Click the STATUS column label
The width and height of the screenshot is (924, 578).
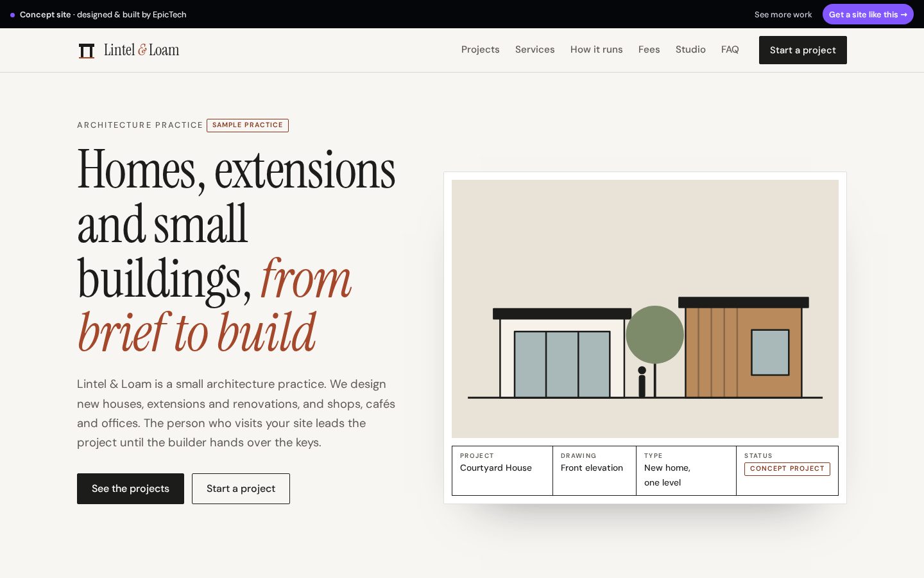click(758, 456)
